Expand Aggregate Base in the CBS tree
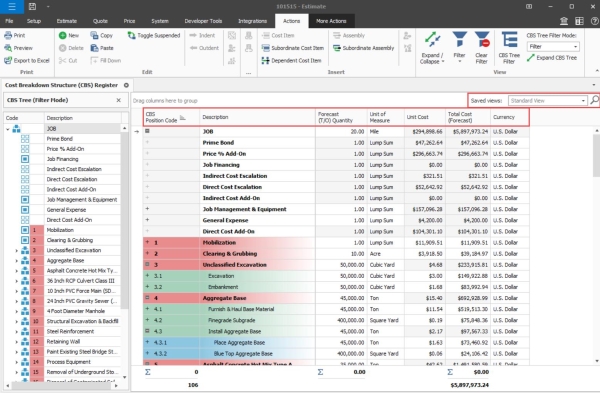 (16, 261)
